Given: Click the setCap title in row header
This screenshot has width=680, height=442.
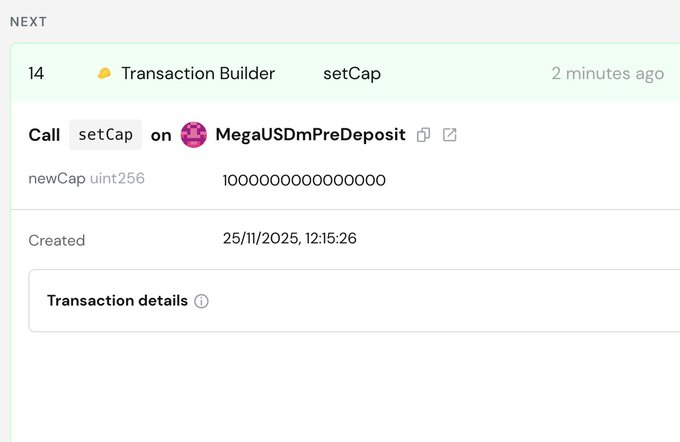Looking at the screenshot, I should (352, 73).
